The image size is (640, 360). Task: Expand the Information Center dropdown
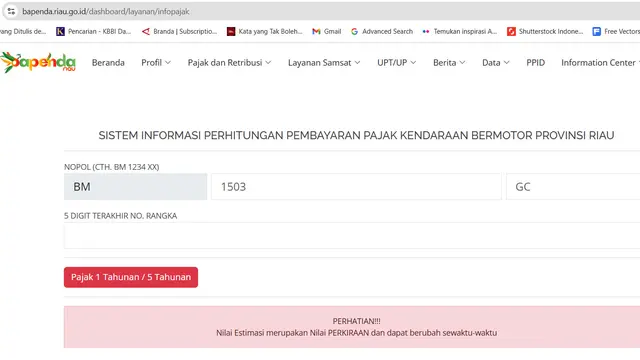600,62
